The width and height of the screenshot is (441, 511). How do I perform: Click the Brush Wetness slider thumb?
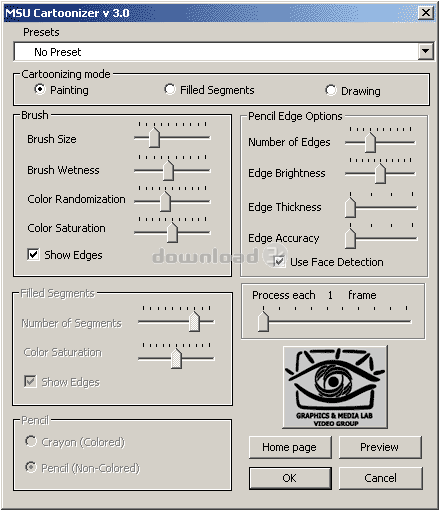[x=168, y=170]
